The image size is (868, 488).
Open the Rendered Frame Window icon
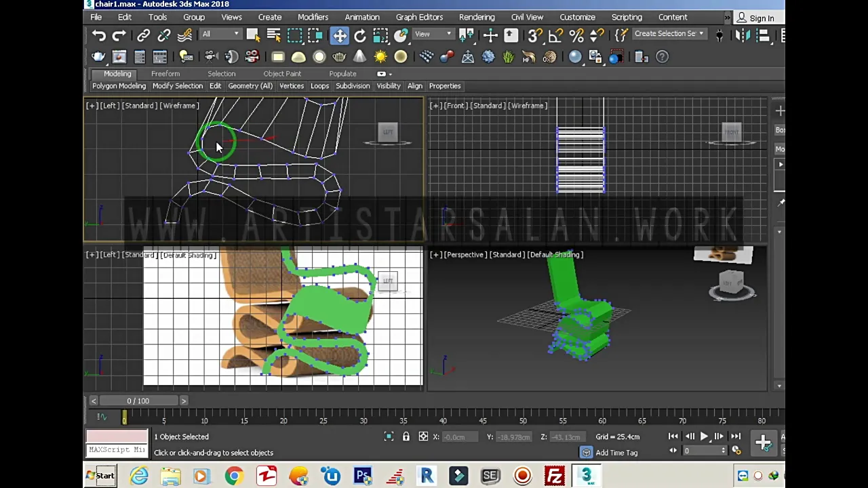pyautogui.click(x=119, y=57)
